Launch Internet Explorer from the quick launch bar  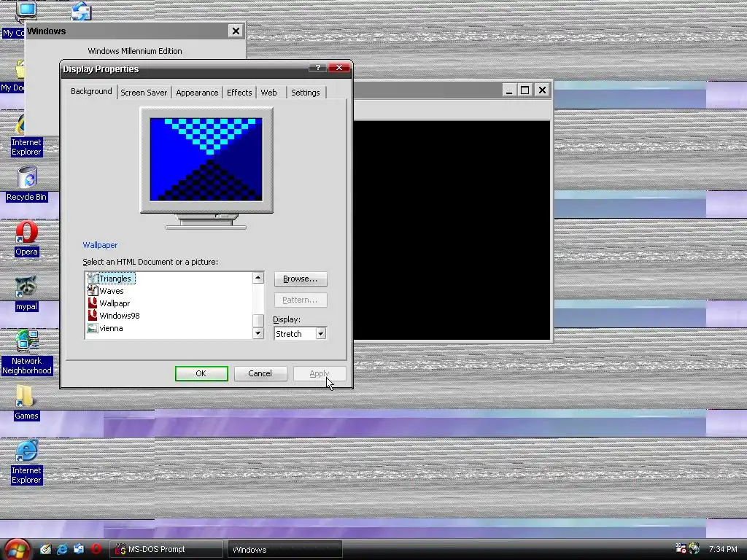(x=62, y=549)
